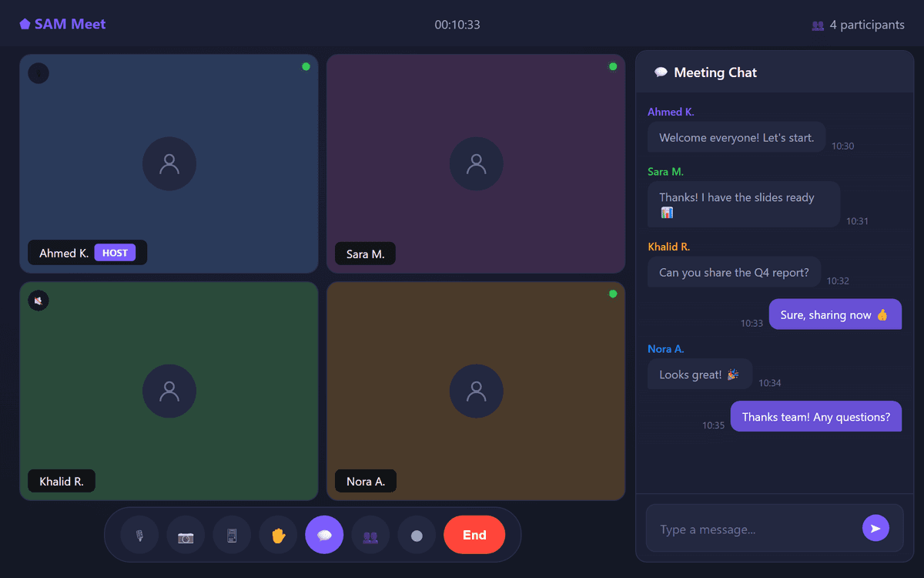Click the microphone indicator on Ahmed K.'s tile

pos(38,73)
